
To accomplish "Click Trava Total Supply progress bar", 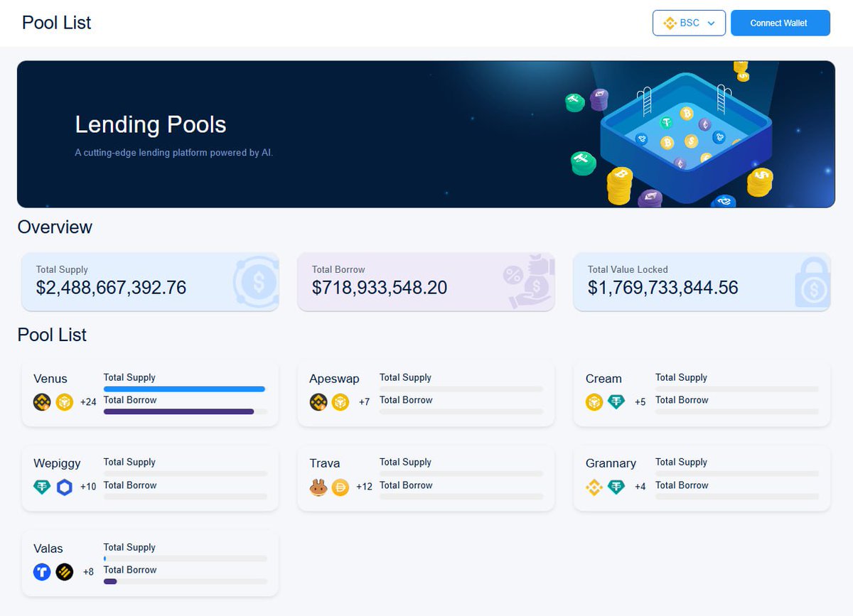I will 461,474.
